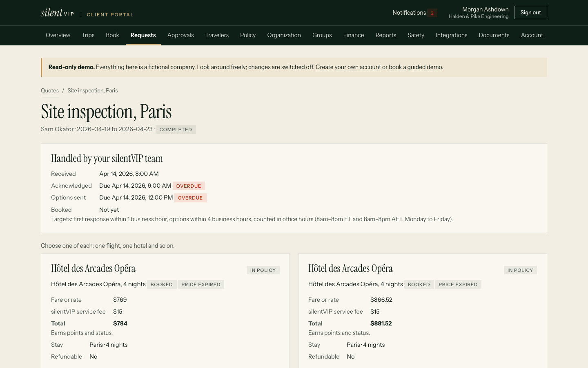Viewport: 588px width, 368px height.
Task: Navigate to the Travelers tab
Action: (217, 35)
